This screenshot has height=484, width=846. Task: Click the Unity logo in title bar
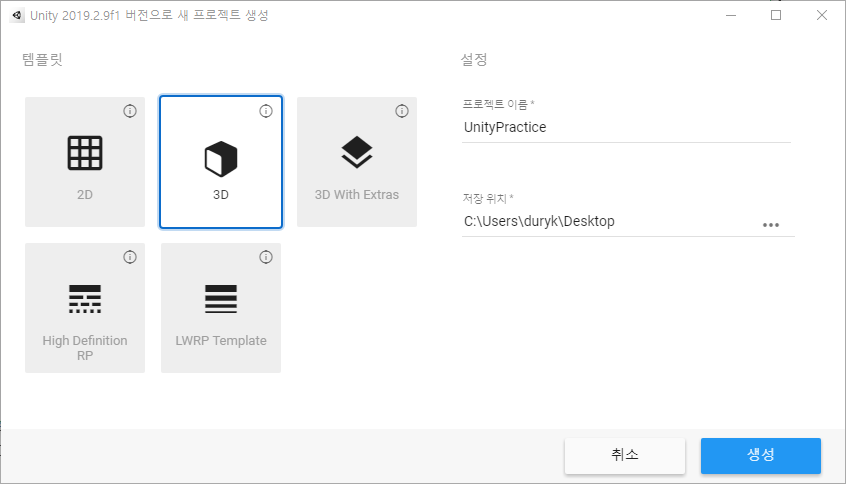point(17,15)
